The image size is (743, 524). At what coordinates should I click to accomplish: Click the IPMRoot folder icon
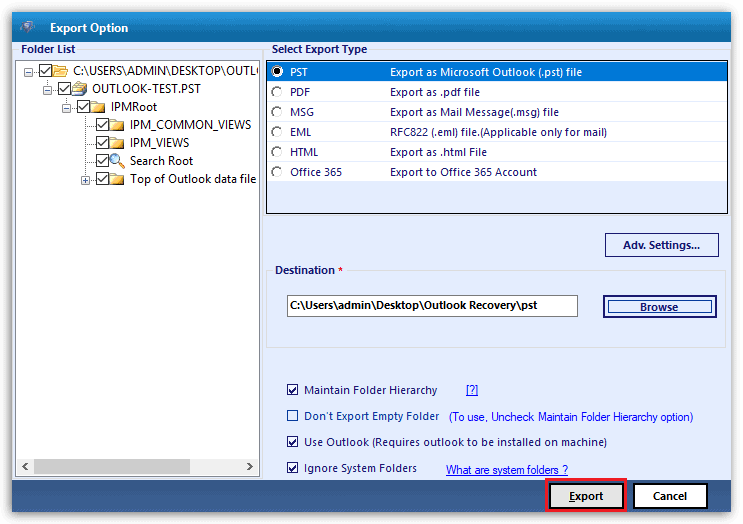pyautogui.click(x=98, y=107)
